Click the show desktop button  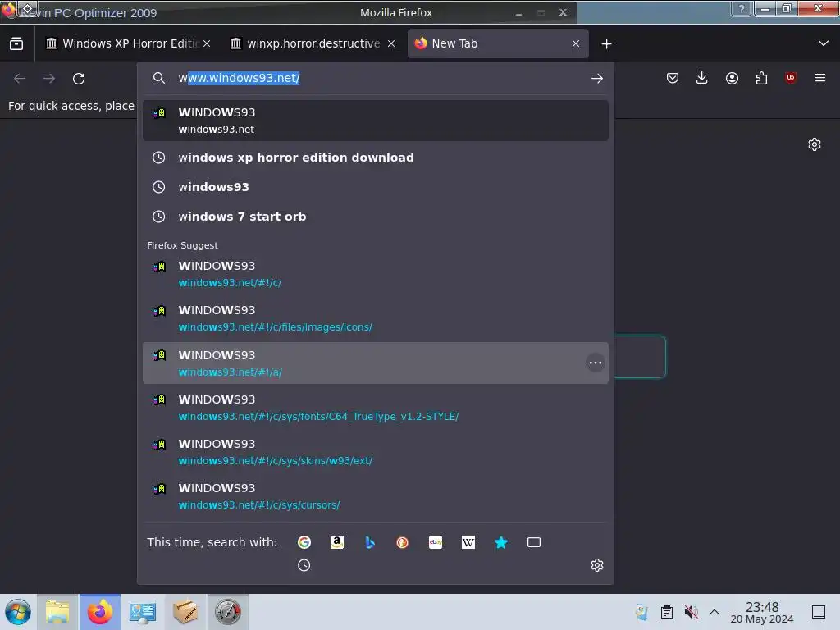819,612
